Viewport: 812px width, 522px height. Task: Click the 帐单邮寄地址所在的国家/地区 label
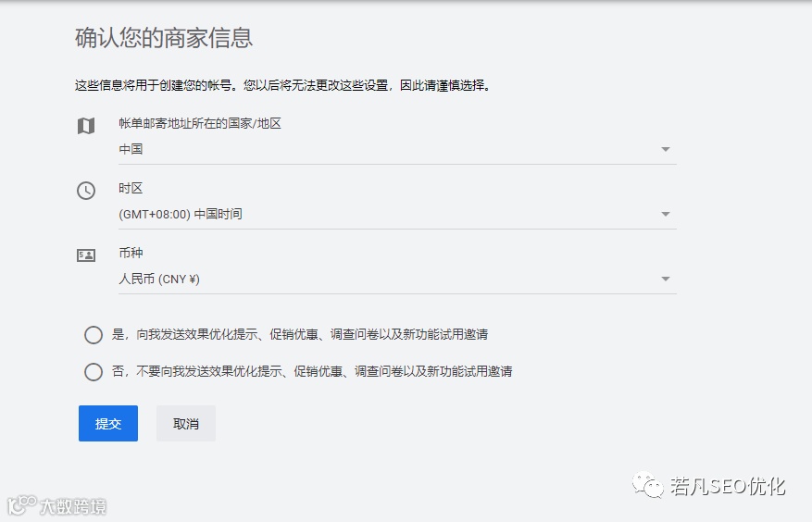coord(200,123)
